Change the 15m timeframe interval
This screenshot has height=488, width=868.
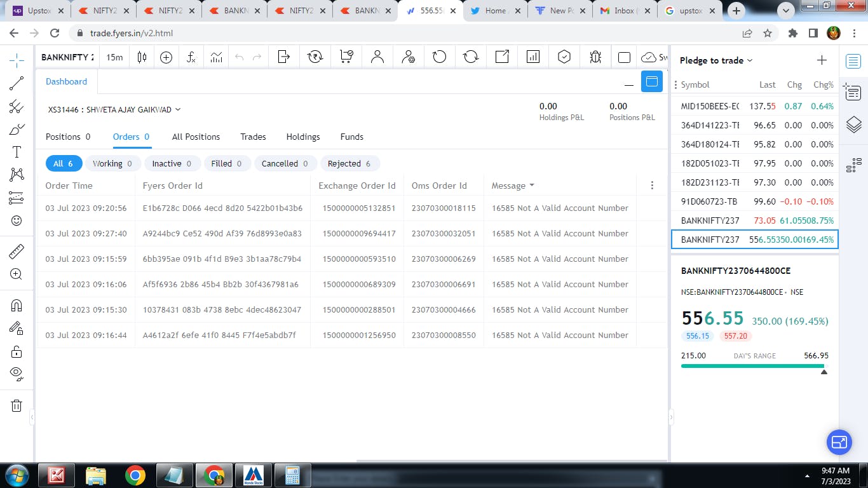click(x=114, y=57)
